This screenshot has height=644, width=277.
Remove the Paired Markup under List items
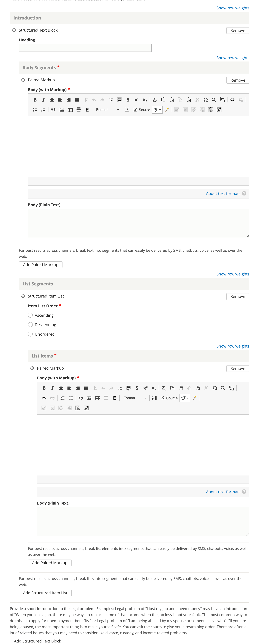pos(238,369)
